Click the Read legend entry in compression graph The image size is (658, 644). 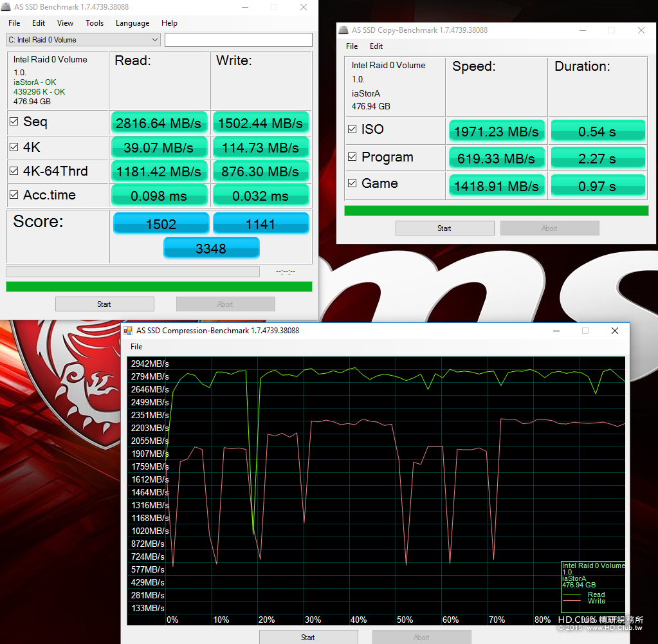596,595
